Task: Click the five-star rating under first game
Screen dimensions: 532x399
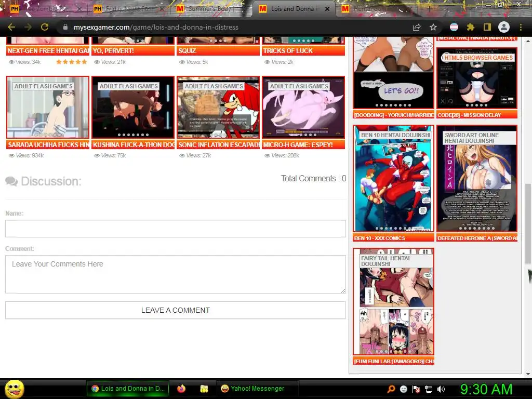Action: [72, 62]
